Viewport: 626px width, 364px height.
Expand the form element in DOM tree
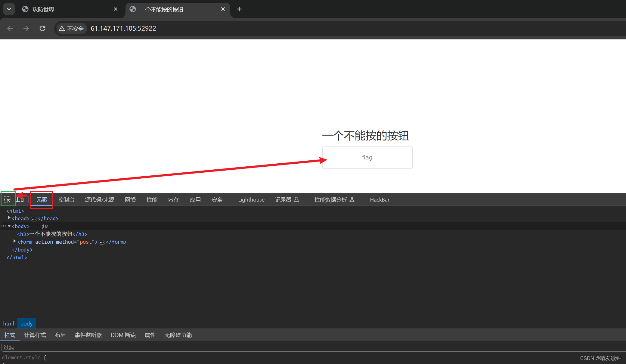[14, 241]
